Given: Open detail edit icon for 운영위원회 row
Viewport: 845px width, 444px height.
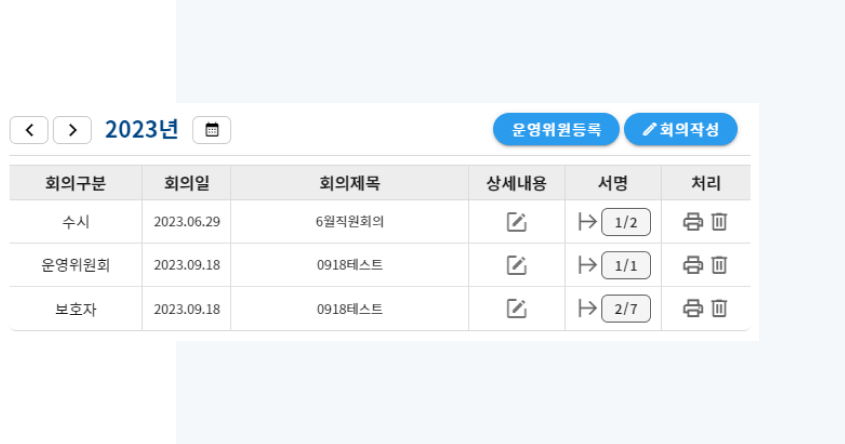Looking at the screenshot, I should click(x=516, y=265).
